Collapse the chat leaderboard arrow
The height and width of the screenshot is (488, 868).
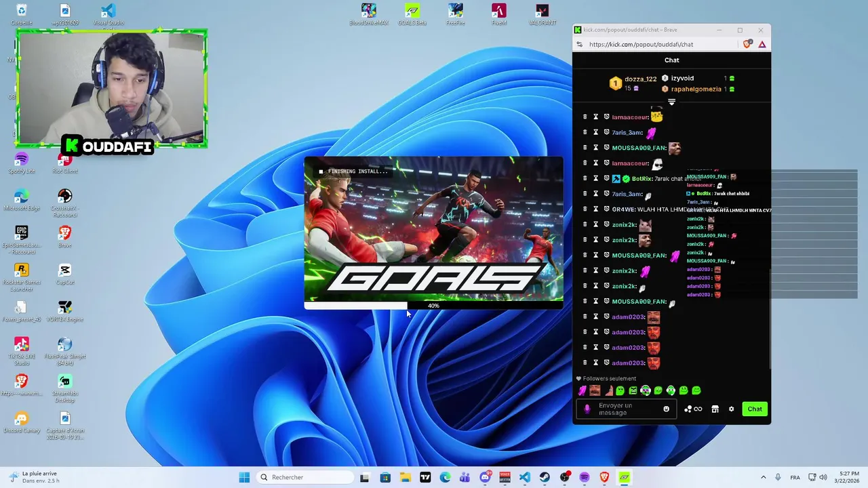pos(671,102)
